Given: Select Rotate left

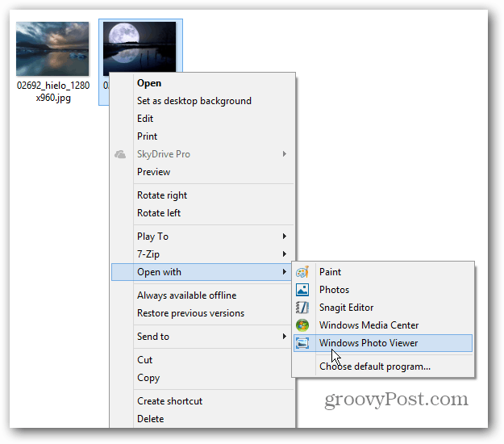Looking at the screenshot, I should [202, 213].
